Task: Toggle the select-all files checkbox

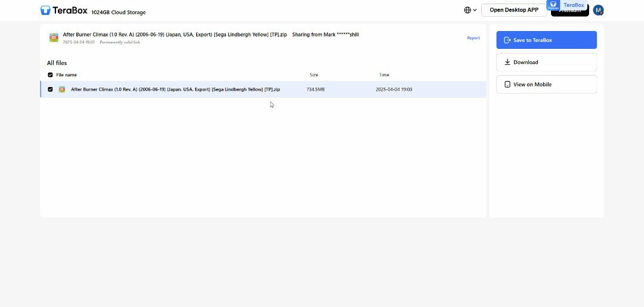Action: tap(50, 75)
